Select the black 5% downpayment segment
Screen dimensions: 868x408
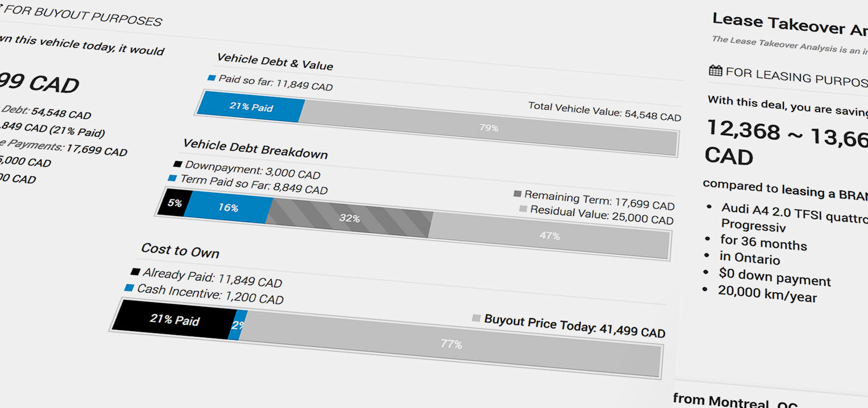pos(175,202)
